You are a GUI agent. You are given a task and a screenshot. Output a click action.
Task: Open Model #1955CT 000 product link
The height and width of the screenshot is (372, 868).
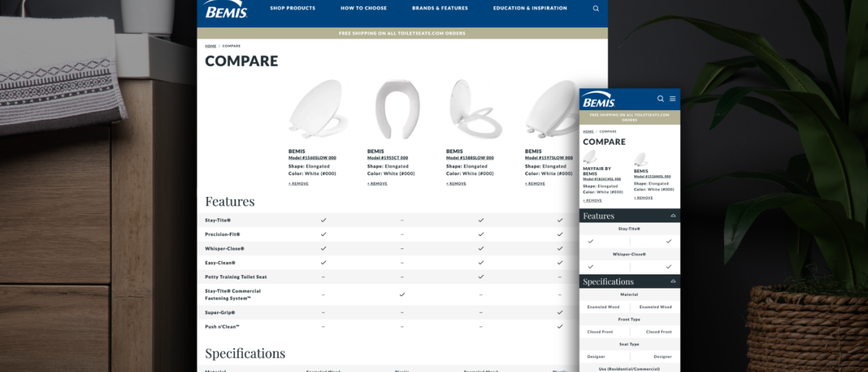pyautogui.click(x=388, y=158)
